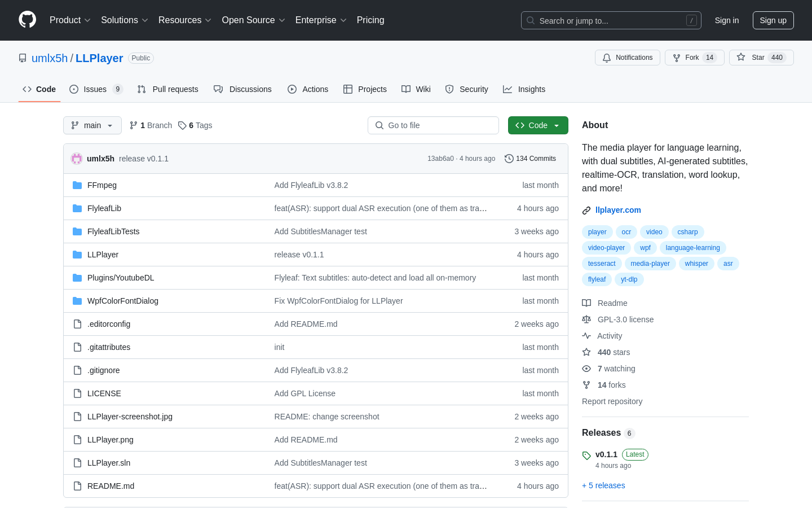812x508 pixels.
Task: Click the ocr topic tag
Action: click(x=626, y=232)
